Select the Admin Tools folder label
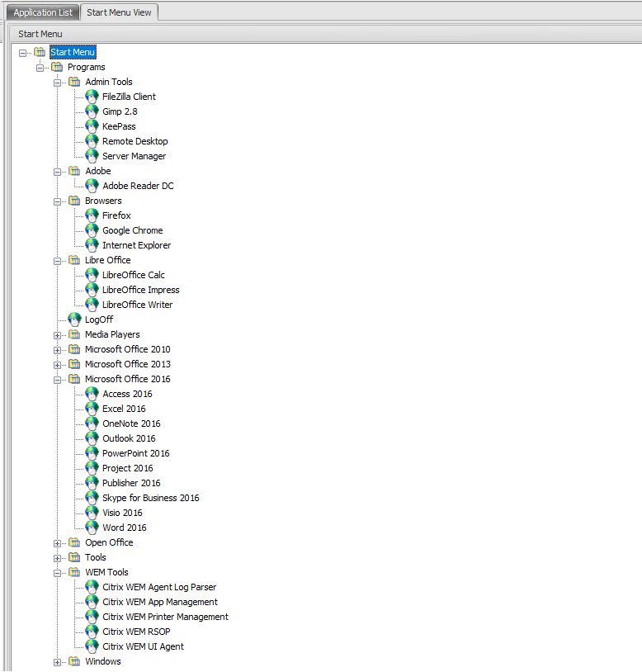Image resolution: width=642 pixels, height=672 pixels. click(x=109, y=82)
